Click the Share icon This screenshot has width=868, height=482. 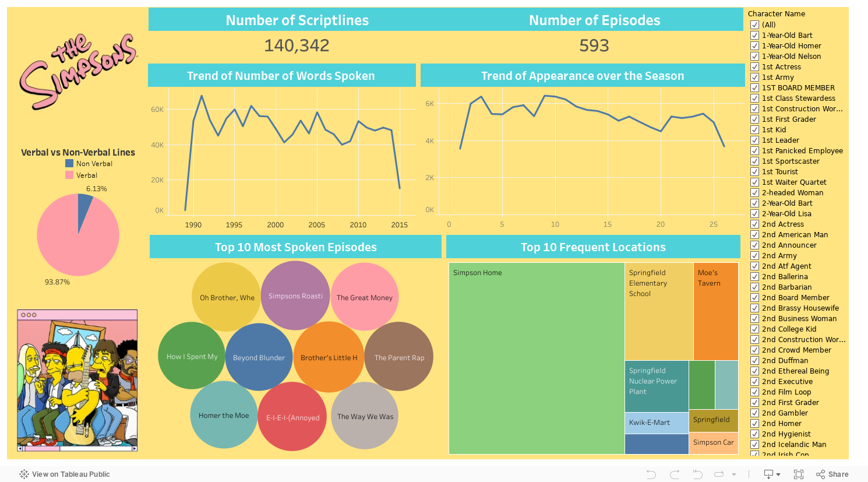coord(821,474)
